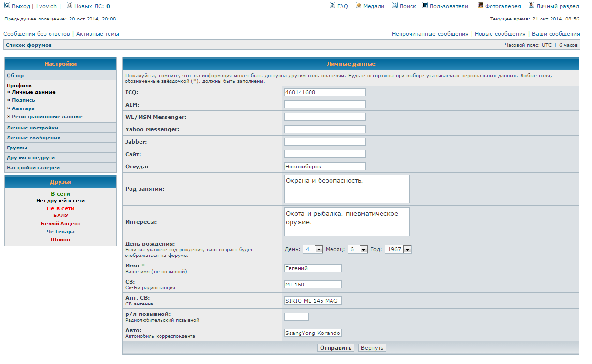The image size is (592, 364).
Task: Click into the Интересы text area
Action: click(346, 221)
